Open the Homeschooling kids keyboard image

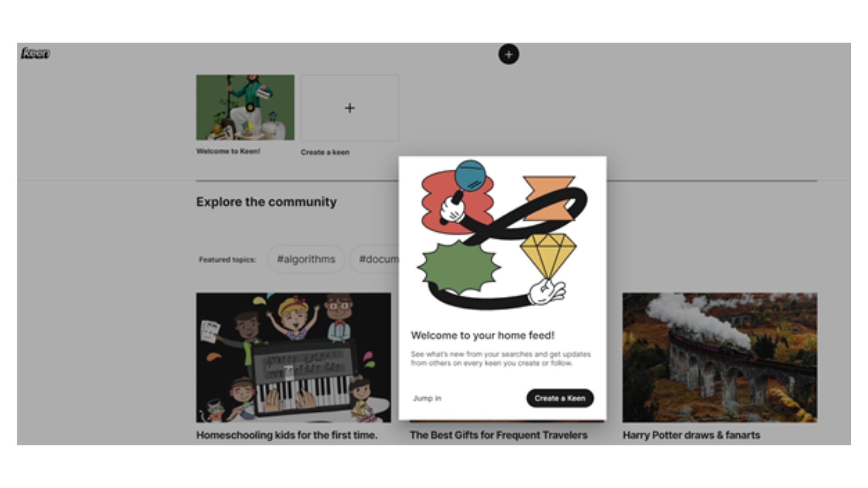pos(293,357)
